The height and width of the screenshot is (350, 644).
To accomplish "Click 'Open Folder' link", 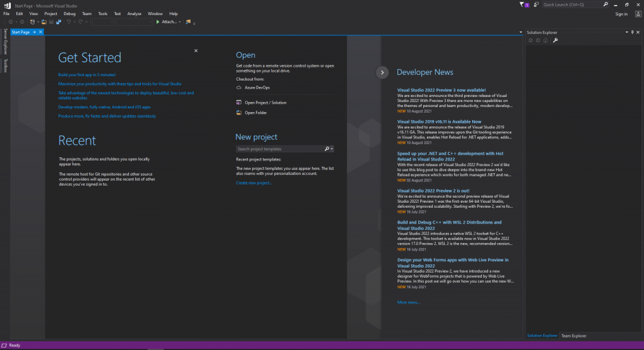I will (x=255, y=113).
